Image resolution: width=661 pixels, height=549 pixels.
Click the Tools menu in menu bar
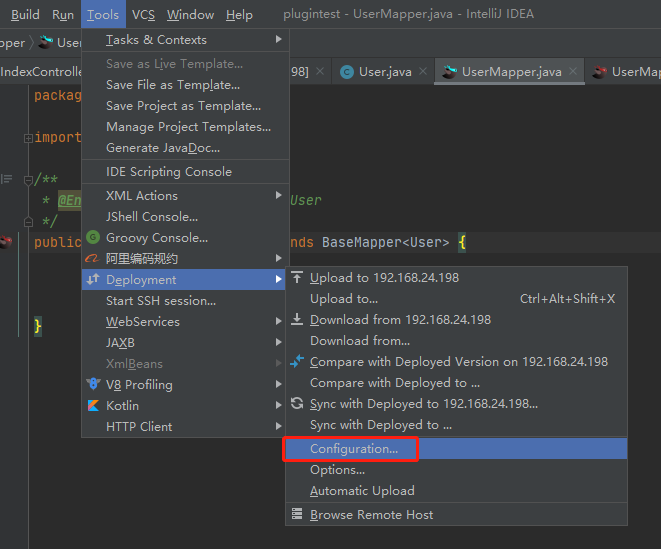click(103, 15)
